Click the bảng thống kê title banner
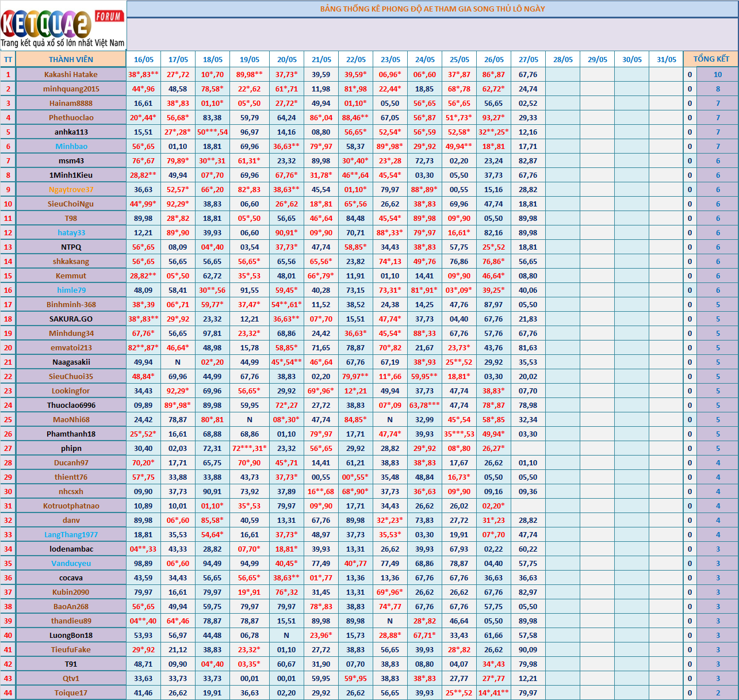 coord(432,9)
